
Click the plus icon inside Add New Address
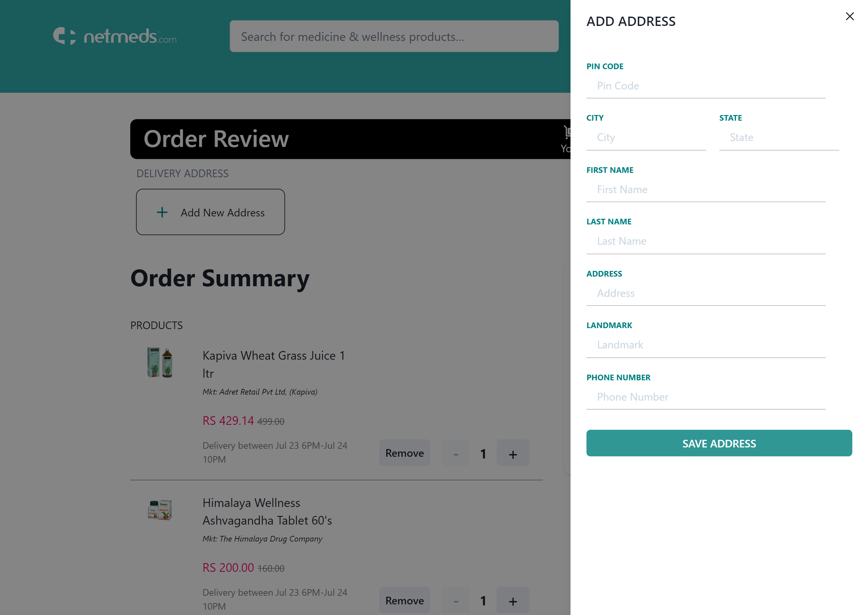click(162, 212)
